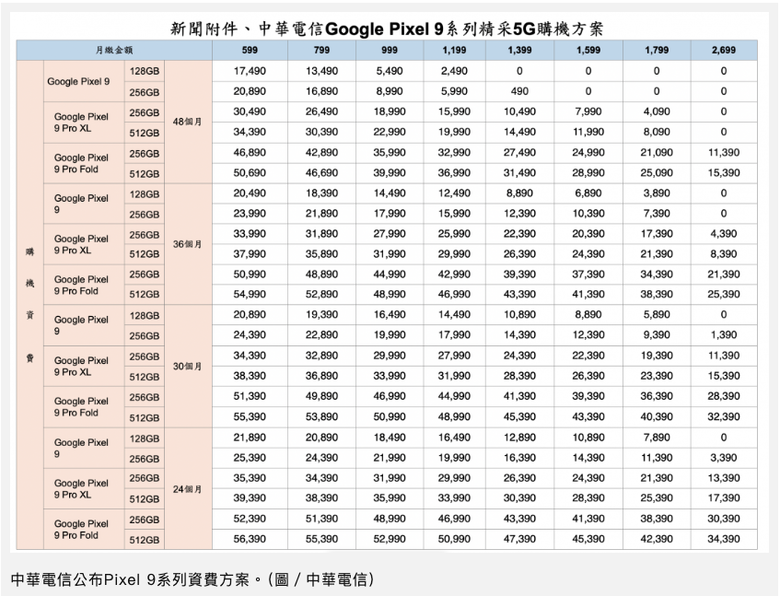Select the price 11,990
780x596 pixels.
pyautogui.click(x=588, y=132)
